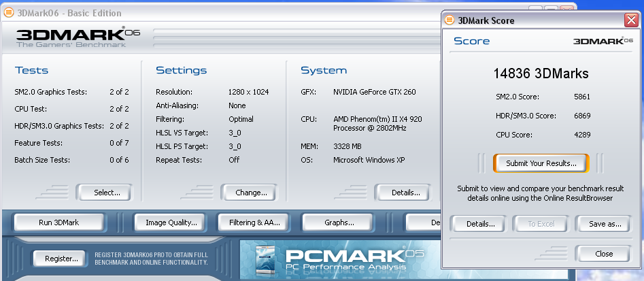The image size is (644, 281).
Task: Click the 3DMark Score dialog title icon
Action: pyautogui.click(x=449, y=20)
